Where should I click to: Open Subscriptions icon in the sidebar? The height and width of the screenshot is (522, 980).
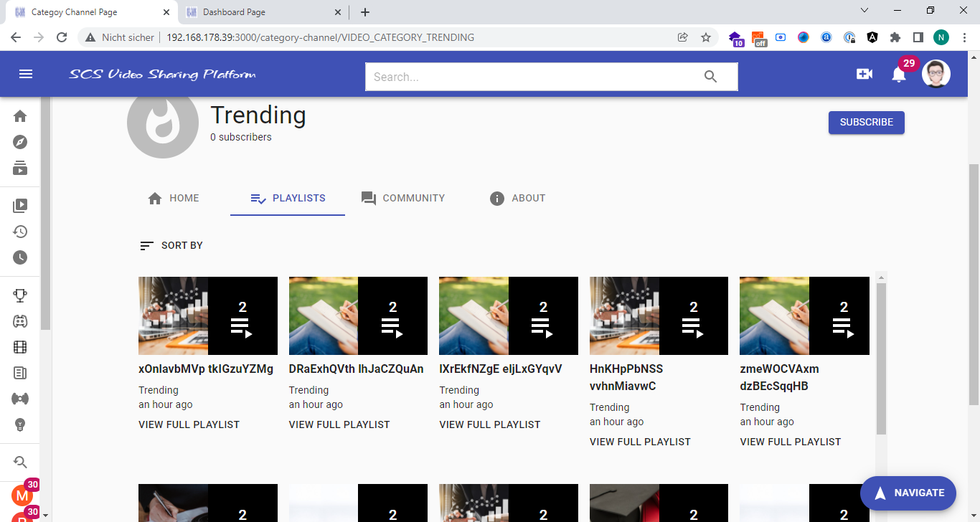20,168
